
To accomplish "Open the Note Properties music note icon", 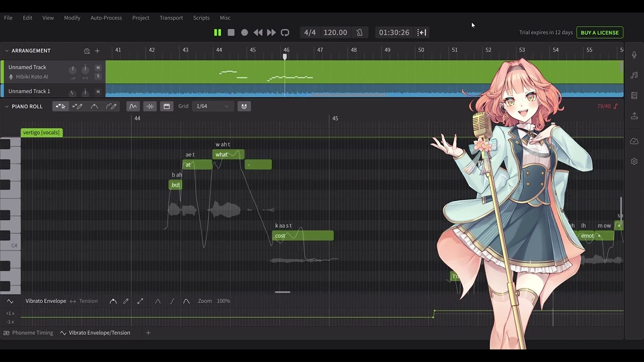I will [x=634, y=75].
